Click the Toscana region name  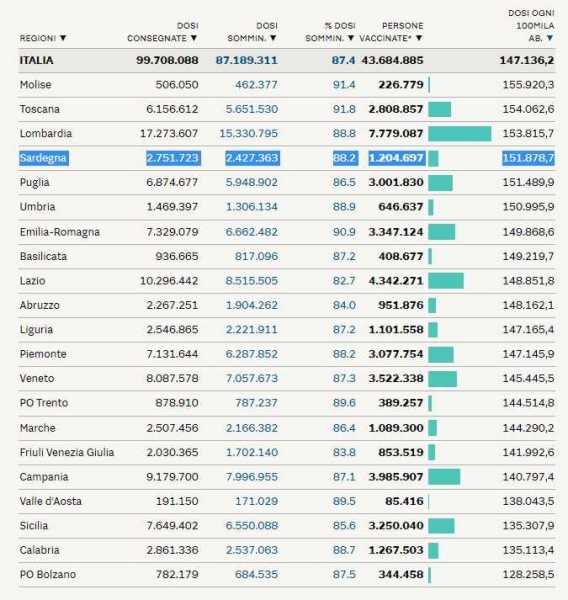39,109
